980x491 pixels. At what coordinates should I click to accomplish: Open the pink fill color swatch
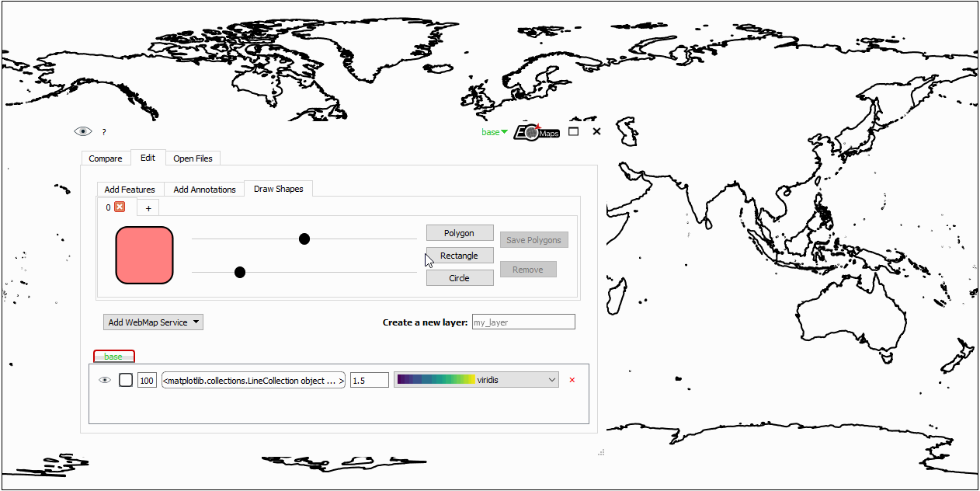[144, 256]
